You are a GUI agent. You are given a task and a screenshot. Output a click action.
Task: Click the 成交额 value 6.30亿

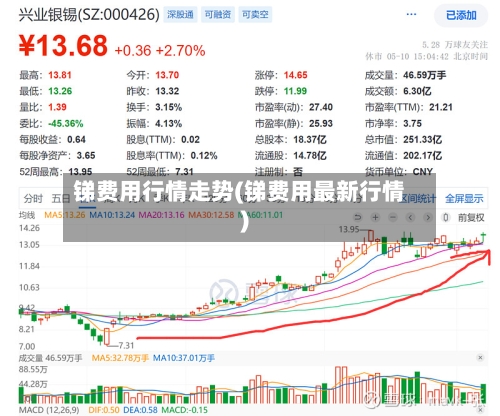pos(417,91)
